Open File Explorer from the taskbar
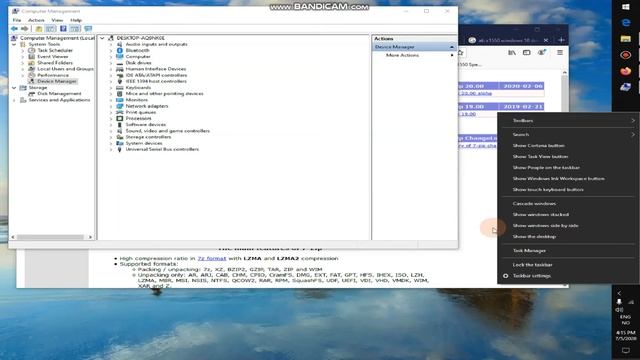This screenshot has height=360, width=640. point(626,39)
